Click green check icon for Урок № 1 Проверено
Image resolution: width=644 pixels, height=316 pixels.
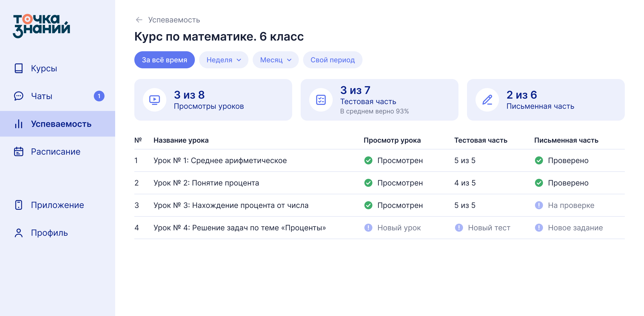coord(539,160)
